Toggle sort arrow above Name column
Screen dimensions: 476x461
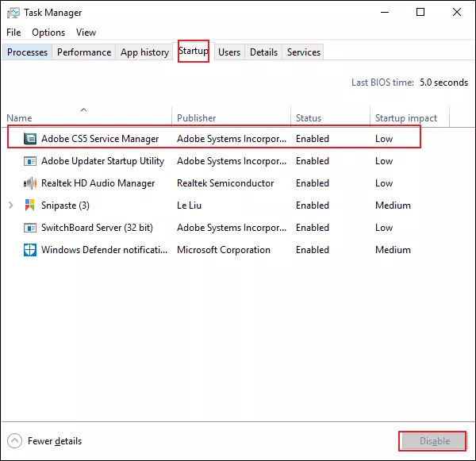click(84, 109)
